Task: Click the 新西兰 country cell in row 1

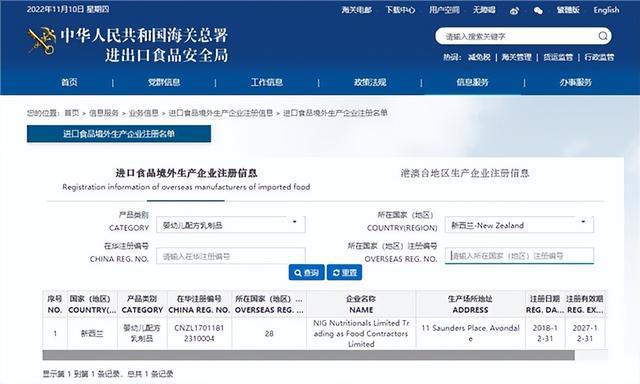Action: point(92,333)
